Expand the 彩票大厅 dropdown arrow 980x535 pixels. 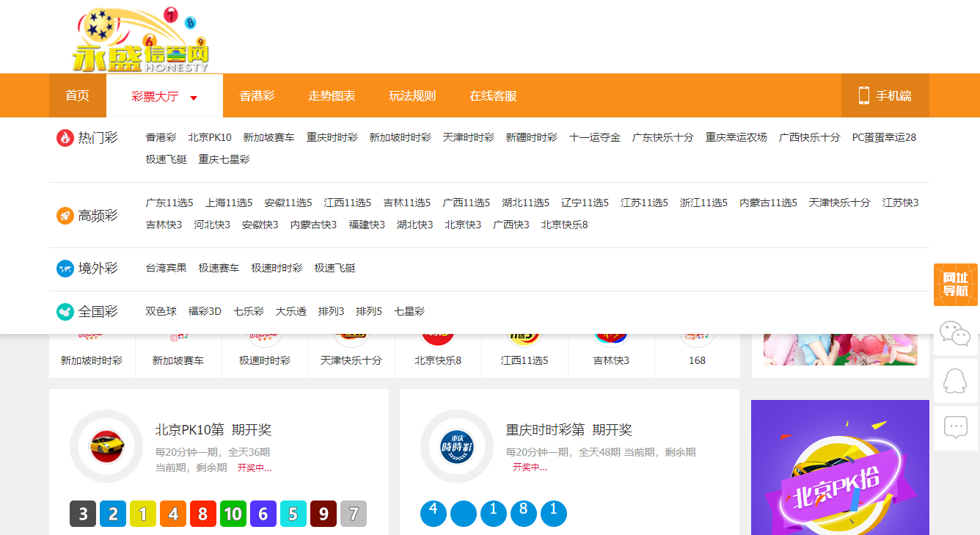click(193, 95)
